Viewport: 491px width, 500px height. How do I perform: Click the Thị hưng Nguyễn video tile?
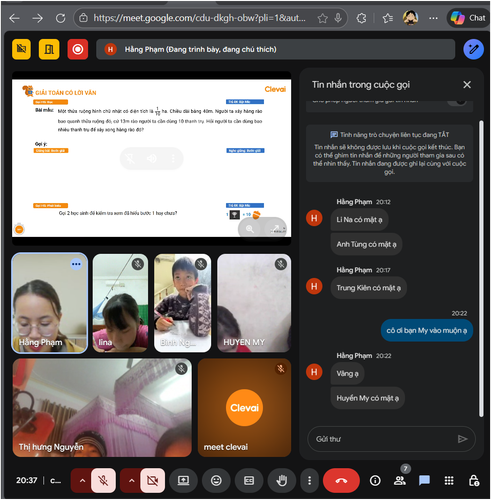pyautogui.click(x=102, y=407)
